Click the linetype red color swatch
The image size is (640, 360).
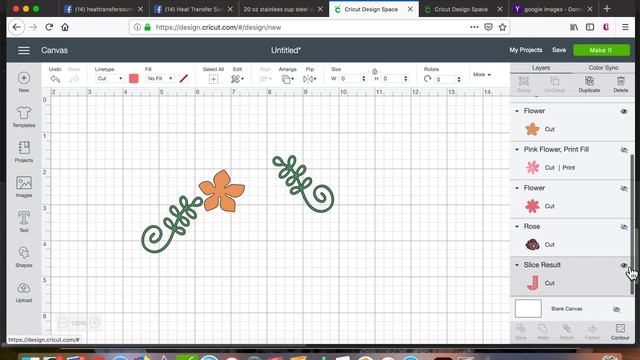133,78
